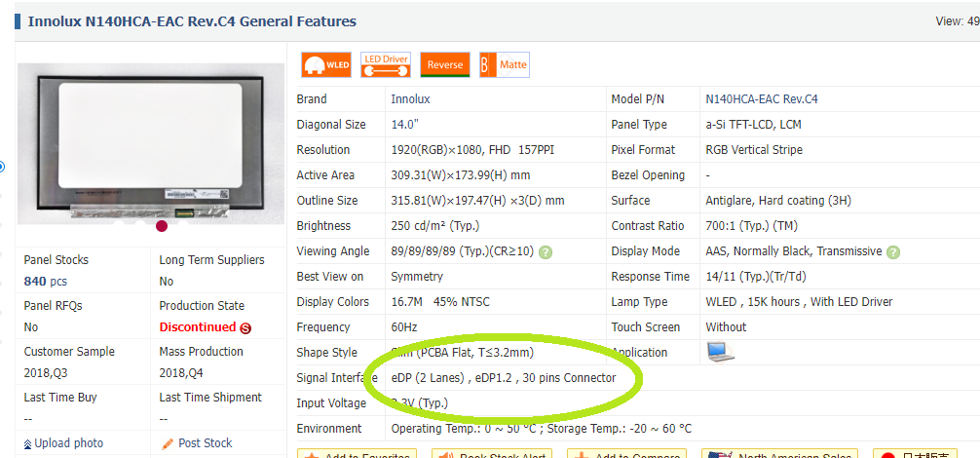Image resolution: width=980 pixels, height=458 pixels.
Task: Open the Post Stock link
Action: coord(205,443)
